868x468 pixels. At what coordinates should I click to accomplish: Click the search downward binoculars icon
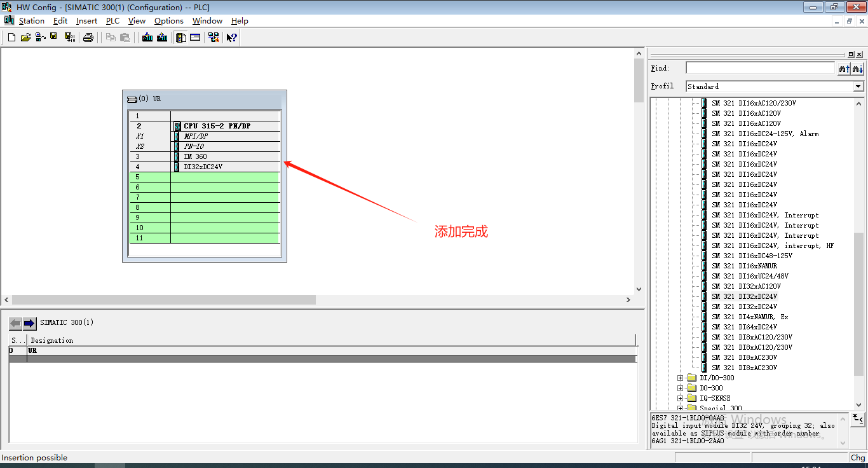858,68
